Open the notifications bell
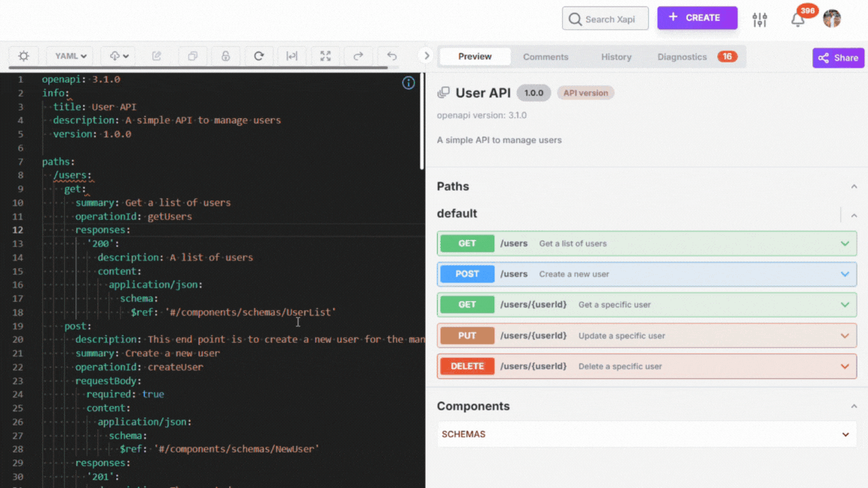Image resolution: width=868 pixels, height=488 pixels. (798, 20)
